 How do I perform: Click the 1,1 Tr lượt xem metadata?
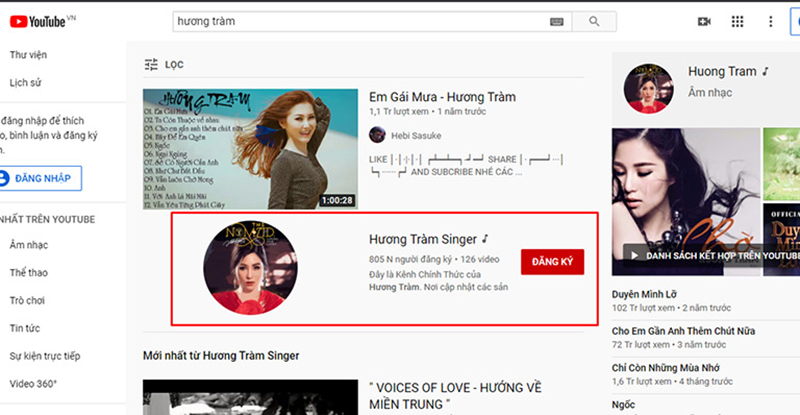tap(398, 112)
